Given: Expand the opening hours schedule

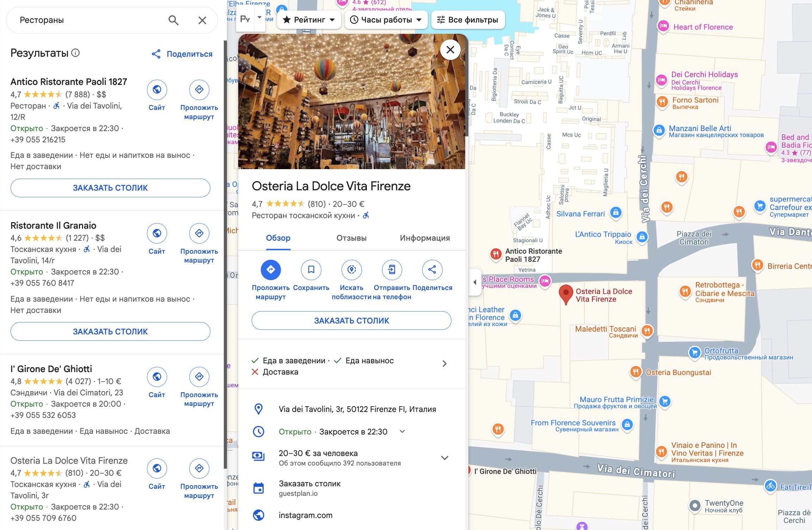Looking at the screenshot, I should point(402,432).
